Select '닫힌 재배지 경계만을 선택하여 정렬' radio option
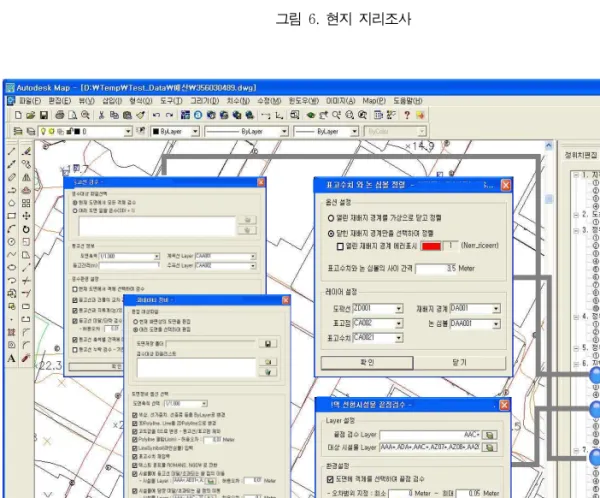The image size is (600, 498). click(331, 233)
